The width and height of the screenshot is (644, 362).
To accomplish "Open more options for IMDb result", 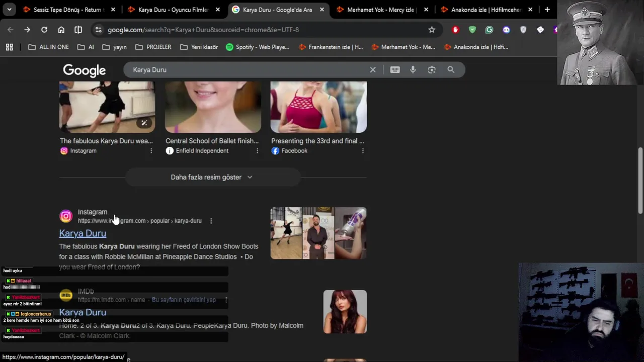I will 226,300.
